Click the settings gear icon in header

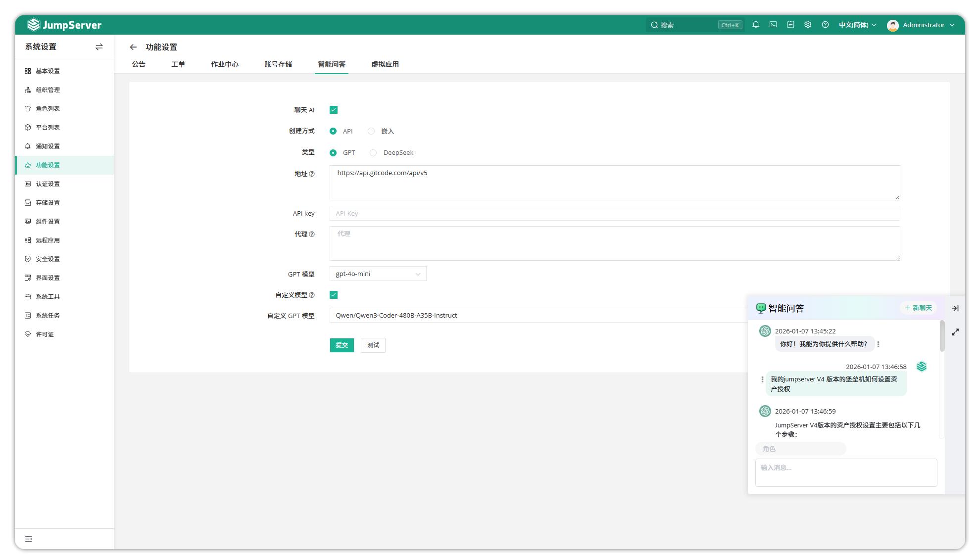click(808, 25)
